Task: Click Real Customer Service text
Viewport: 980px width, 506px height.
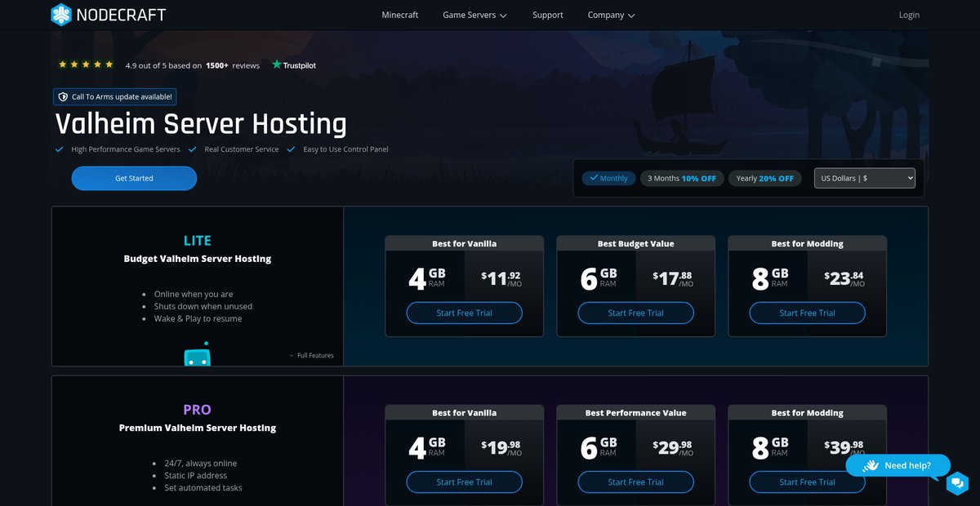Action: [242, 149]
